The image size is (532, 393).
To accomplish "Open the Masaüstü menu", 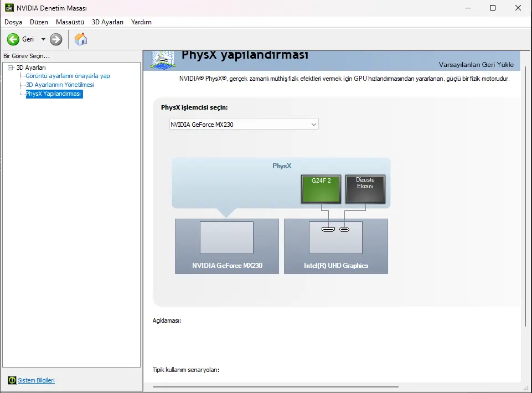I will click(x=70, y=22).
